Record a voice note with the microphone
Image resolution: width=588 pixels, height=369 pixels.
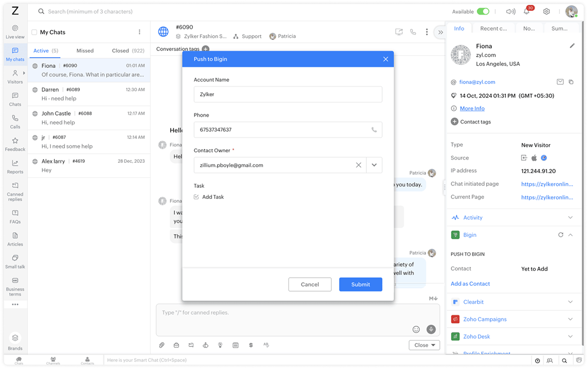pyautogui.click(x=431, y=329)
